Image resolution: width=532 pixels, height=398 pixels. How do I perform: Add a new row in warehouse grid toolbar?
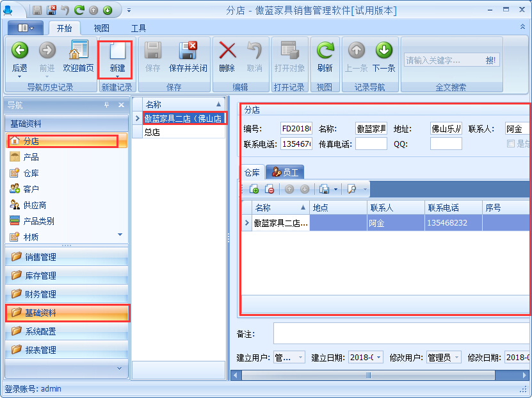click(254, 189)
